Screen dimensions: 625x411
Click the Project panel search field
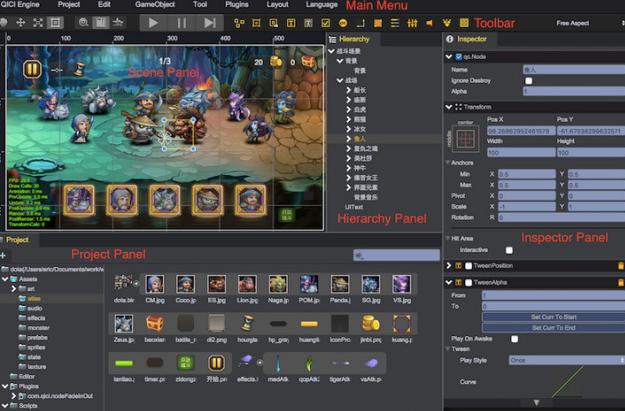(x=397, y=255)
